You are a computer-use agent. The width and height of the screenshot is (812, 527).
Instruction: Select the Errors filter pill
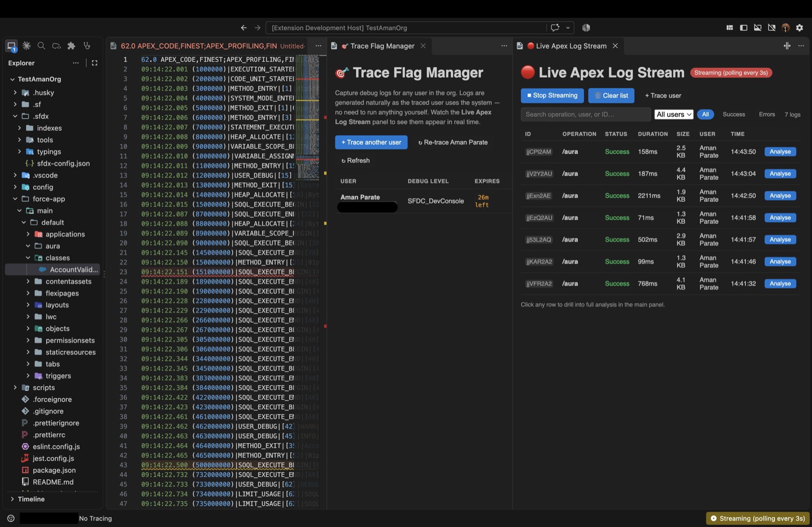point(767,115)
